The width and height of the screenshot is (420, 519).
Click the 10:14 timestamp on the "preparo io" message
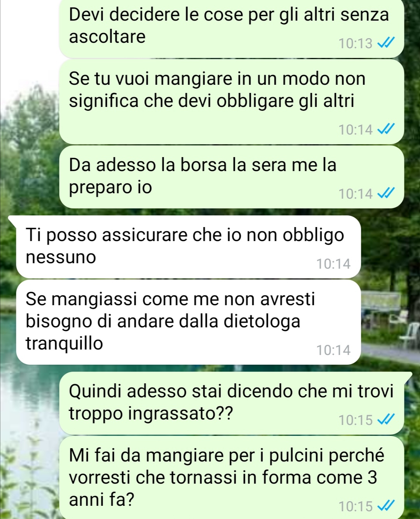pyautogui.click(x=355, y=194)
